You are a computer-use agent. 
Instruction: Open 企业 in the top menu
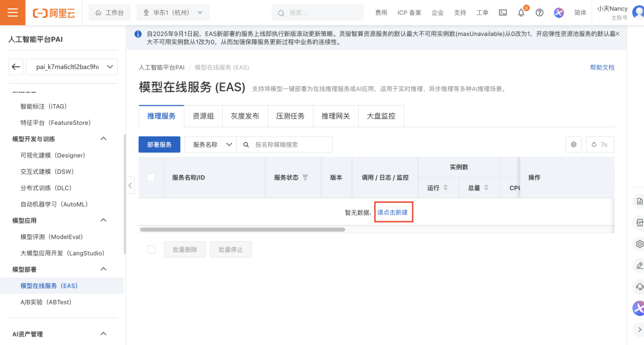coord(437,13)
